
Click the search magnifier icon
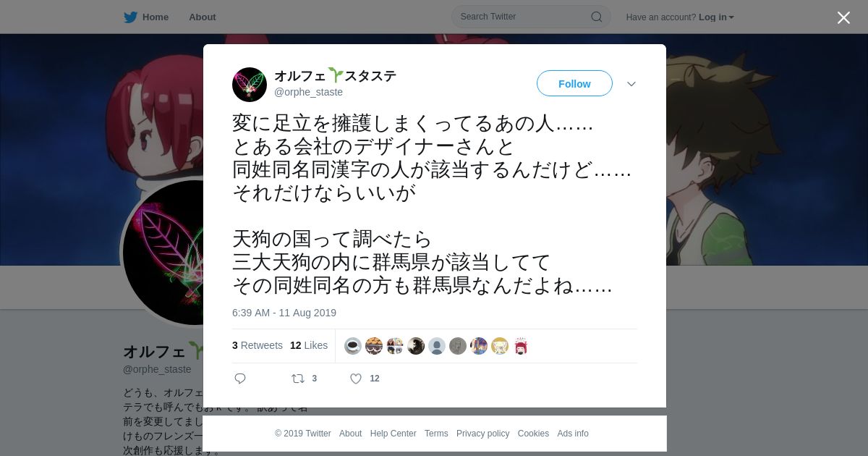[x=597, y=17]
